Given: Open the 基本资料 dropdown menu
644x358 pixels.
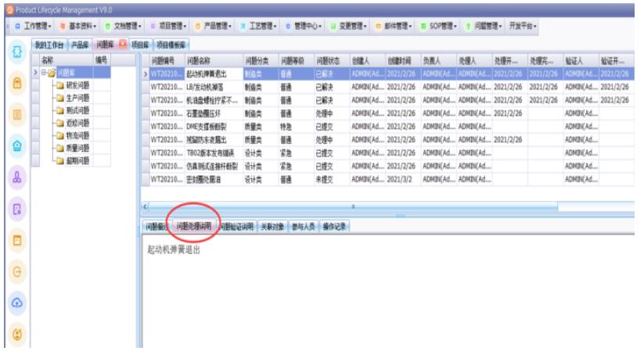Looking at the screenshot, I should pos(78,27).
